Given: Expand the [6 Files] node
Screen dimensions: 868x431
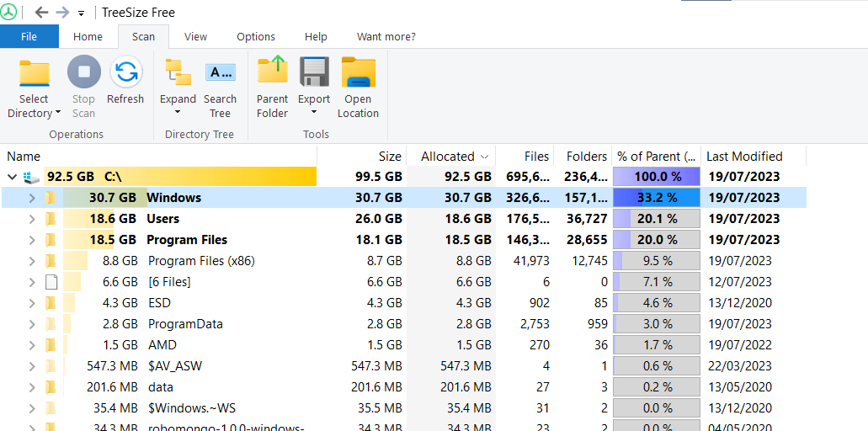Looking at the screenshot, I should [x=32, y=282].
